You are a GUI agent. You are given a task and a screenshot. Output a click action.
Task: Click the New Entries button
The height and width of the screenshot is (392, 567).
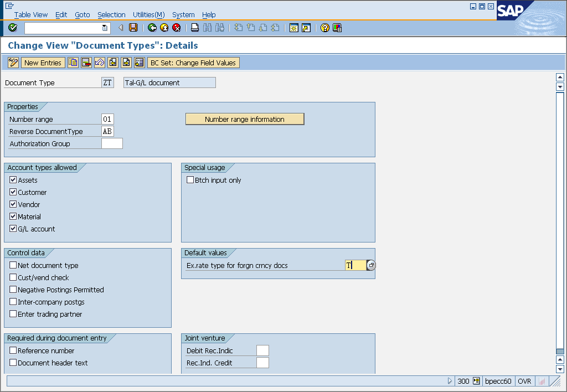click(43, 63)
